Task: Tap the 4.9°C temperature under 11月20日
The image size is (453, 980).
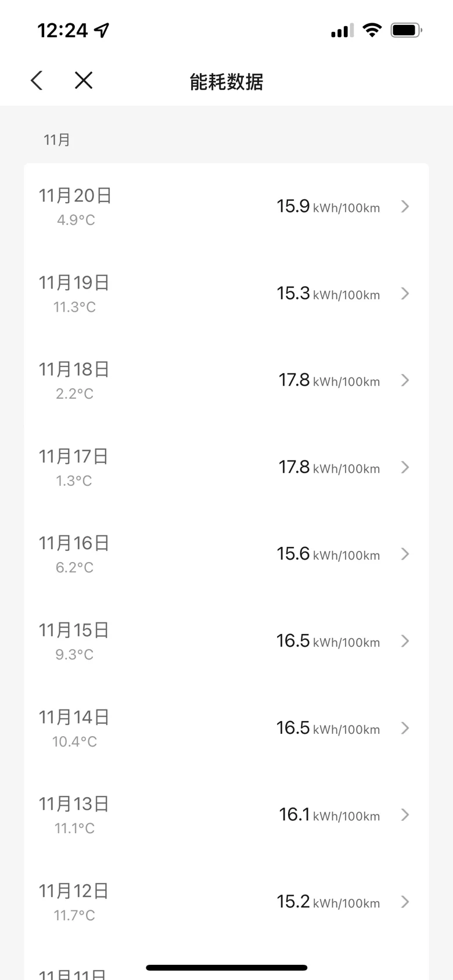Action: click(x=75, y=220)
